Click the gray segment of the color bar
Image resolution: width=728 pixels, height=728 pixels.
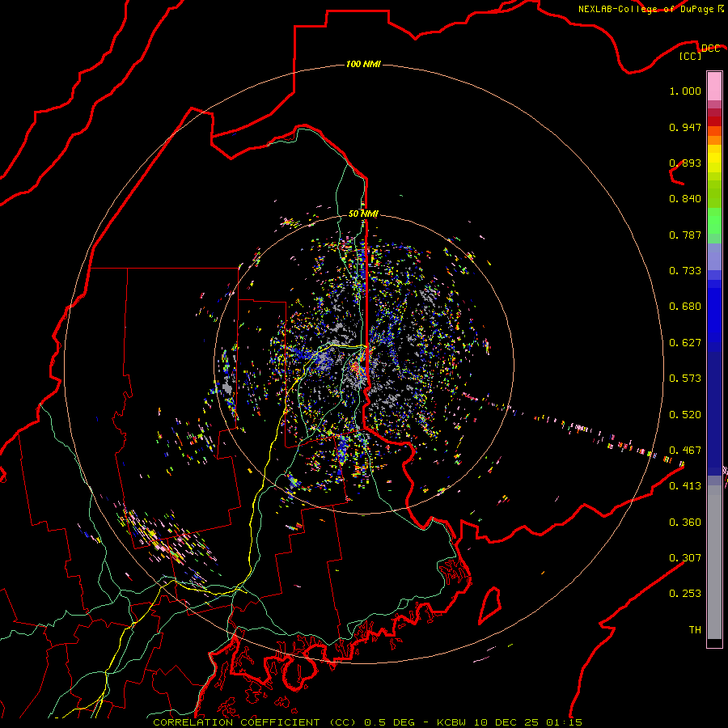[x=714, y=562]
